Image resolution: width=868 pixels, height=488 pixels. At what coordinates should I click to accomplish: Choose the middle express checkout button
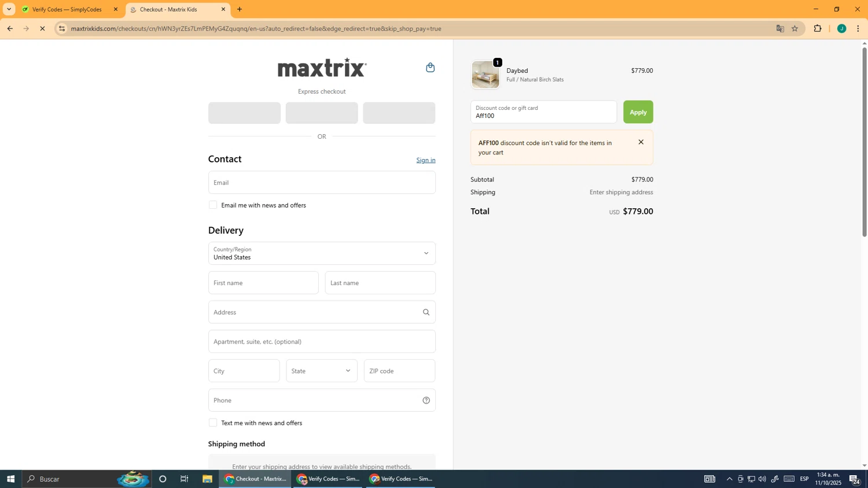click(322, 113)
